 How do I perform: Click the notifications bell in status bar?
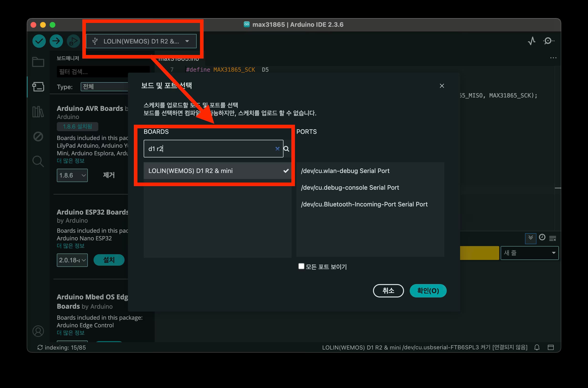point(537,347)
